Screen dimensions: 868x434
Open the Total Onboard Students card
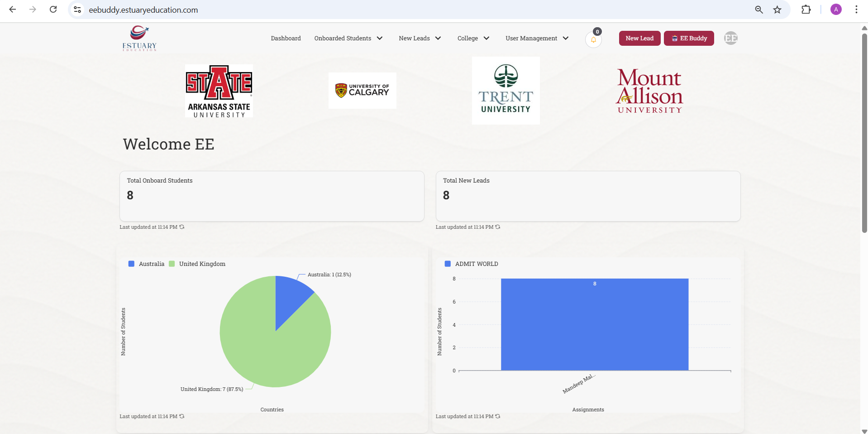point(272,196)
